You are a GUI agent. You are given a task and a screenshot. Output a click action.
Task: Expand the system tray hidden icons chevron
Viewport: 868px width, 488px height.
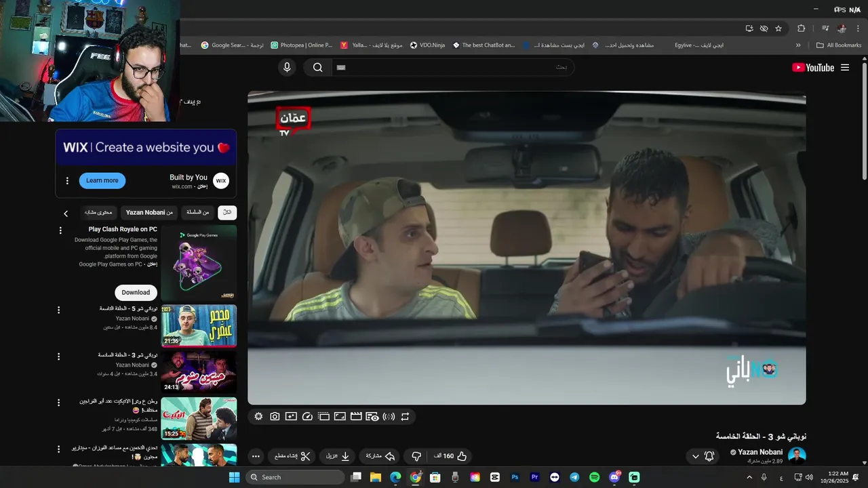pyautogui.click(x=749, y=477)
